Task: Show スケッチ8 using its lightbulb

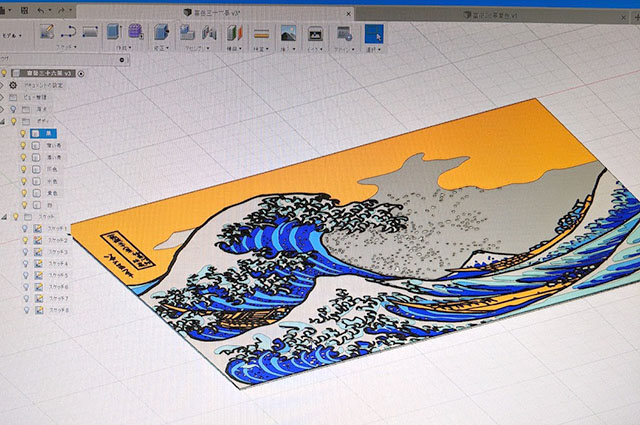Action: 27,310
